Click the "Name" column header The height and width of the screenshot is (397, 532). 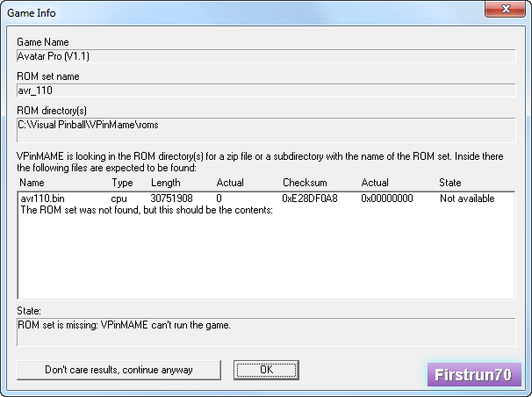pyautogui.click(x=32, y=183)
